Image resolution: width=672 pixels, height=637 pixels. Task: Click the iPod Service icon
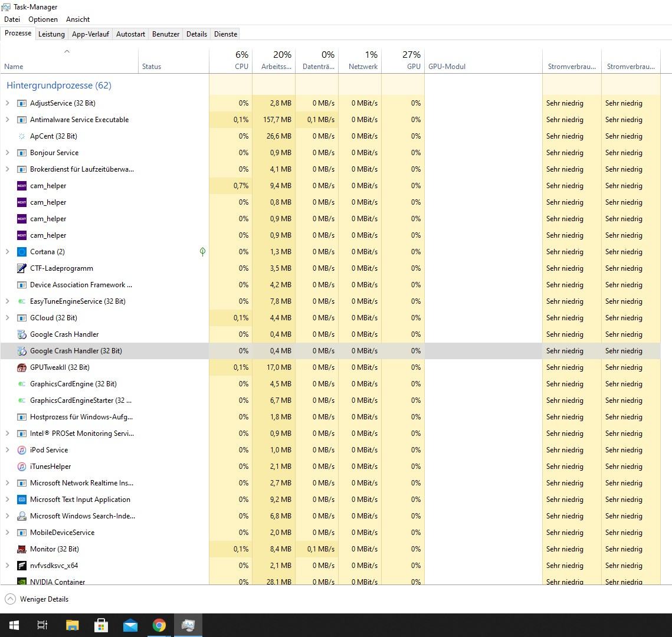[x=21, y=450]
